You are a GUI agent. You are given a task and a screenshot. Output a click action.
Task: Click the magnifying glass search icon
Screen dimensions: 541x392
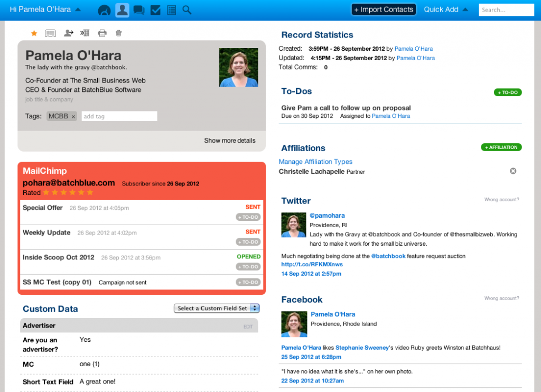coord(187,10)
